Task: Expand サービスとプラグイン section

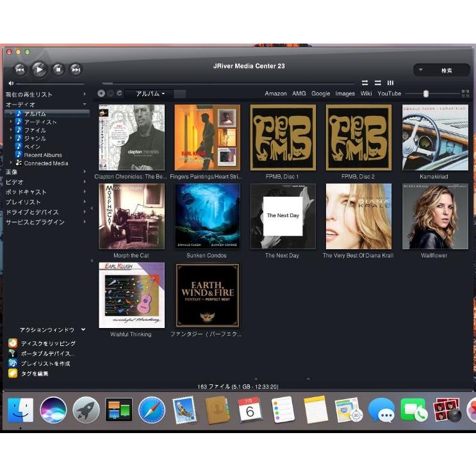Action: [x=85, y=222]
